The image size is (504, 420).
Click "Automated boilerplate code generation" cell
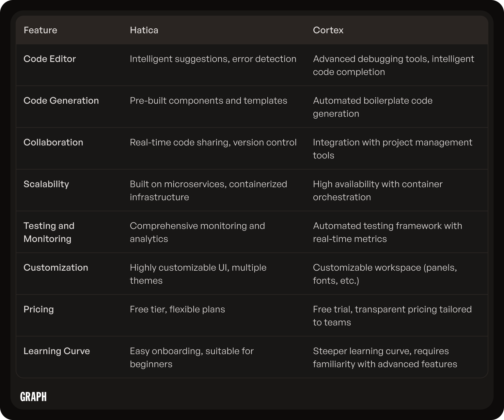coord(373,107)
